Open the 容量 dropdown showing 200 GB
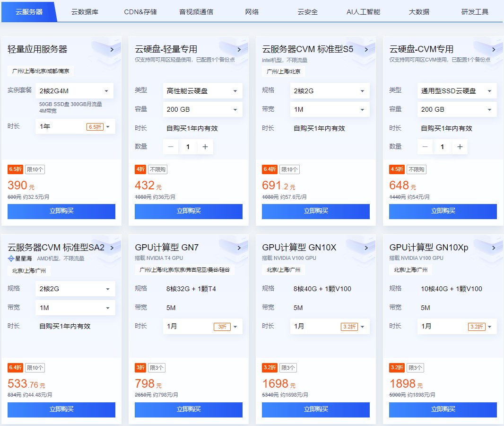Screen dimensions: 504x426 202,109
